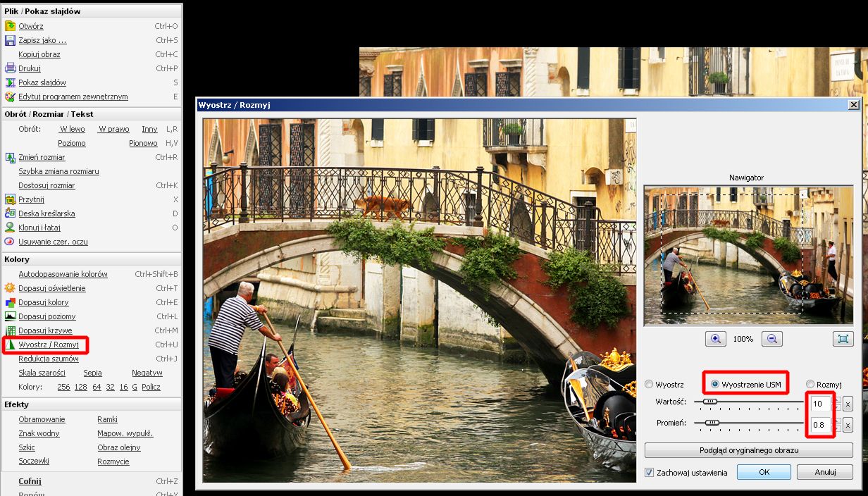Select the Wyostrz radio button

(649, 385)
